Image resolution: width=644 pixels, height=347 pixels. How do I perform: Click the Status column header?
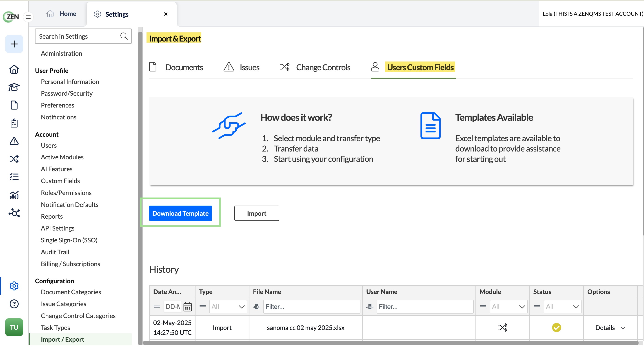point(557,292)
